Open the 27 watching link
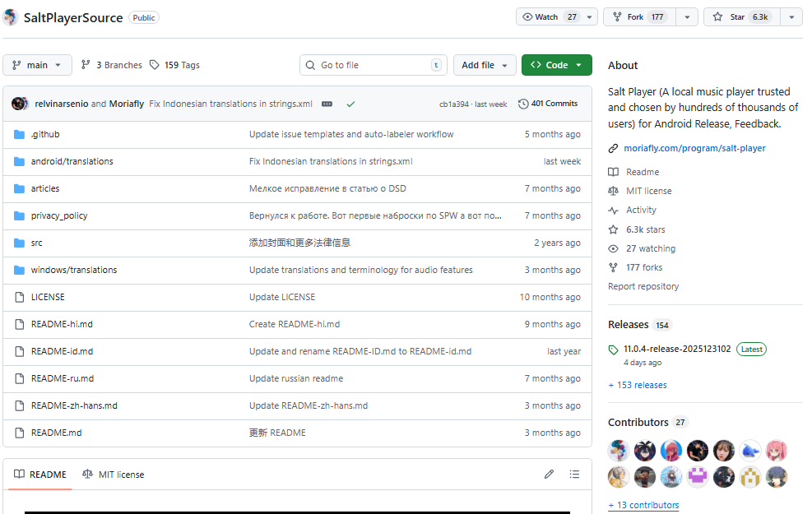This screenshot has height=514, width=812. (651, 248)
